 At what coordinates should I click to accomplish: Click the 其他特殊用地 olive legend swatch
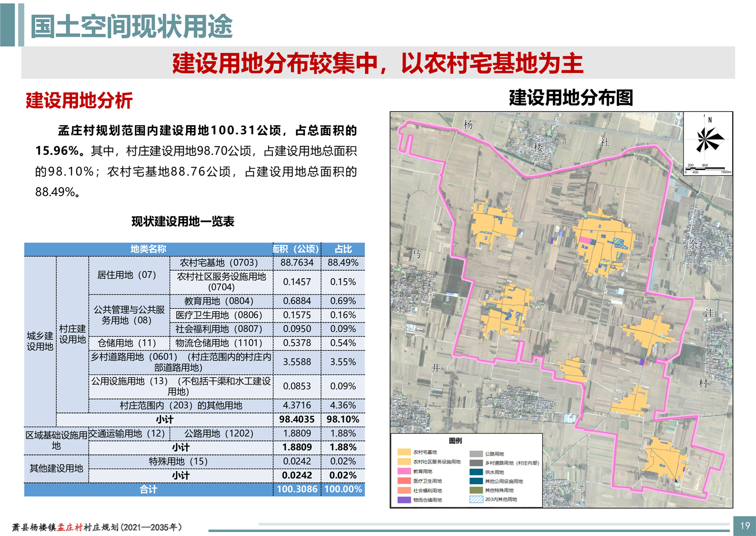click(476, 490)
